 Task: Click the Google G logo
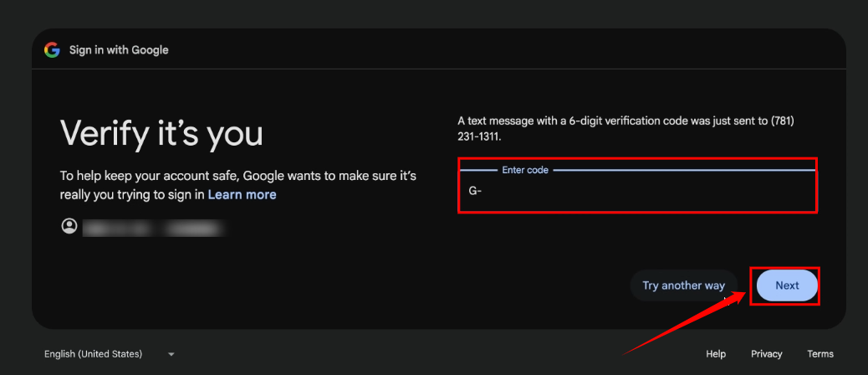[x=52, y=50]
